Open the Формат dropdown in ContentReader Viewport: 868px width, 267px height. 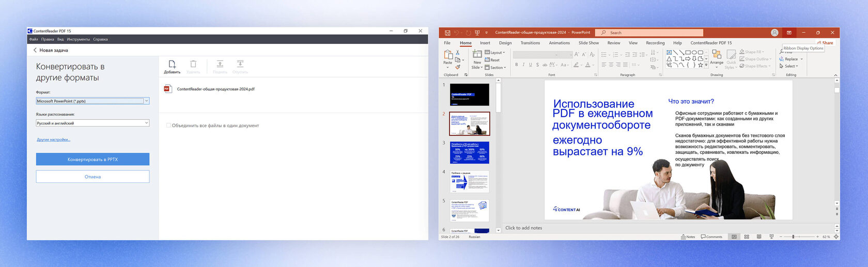pos(146,101)
